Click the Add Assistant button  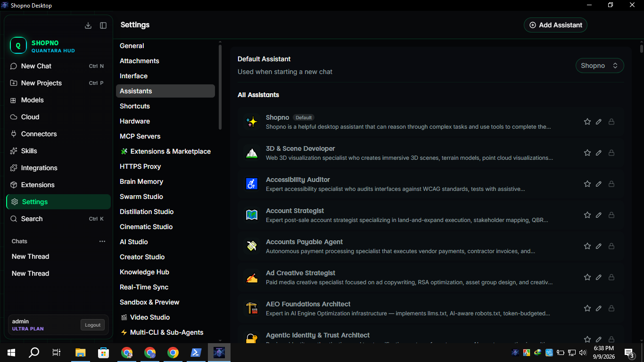[555, 25]
